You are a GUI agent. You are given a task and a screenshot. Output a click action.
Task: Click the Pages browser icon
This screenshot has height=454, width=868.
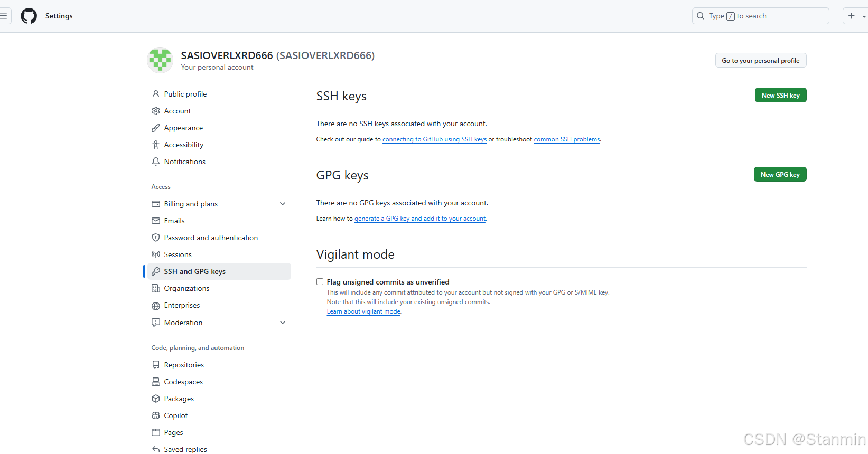coord(156,432)
